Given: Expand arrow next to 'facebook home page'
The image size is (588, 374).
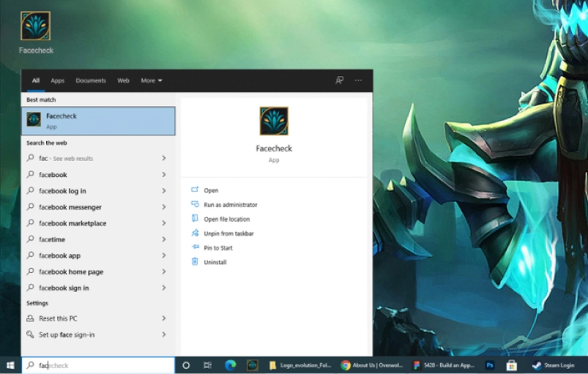Looking at the screenshot, I should click(x=164, y=272).
